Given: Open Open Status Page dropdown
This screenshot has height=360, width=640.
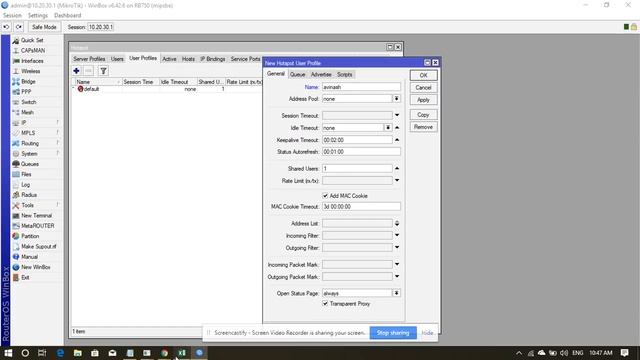Looking at the screenshot, I should pos(396,293).
